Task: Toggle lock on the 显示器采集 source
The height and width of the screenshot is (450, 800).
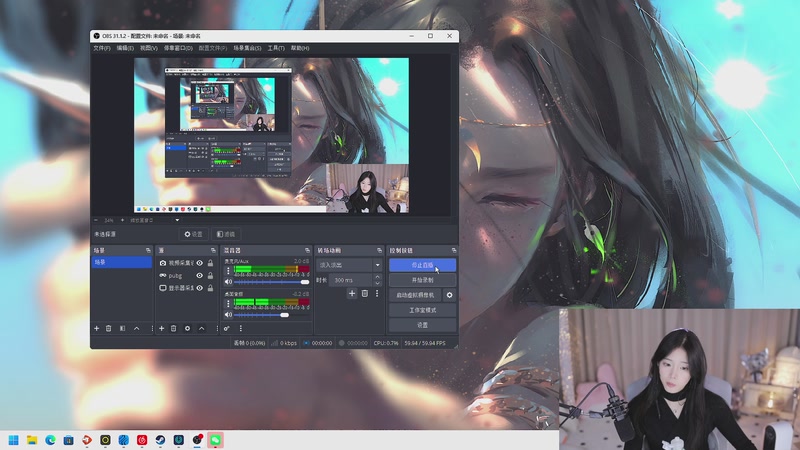Action: (x=210, y=288)
